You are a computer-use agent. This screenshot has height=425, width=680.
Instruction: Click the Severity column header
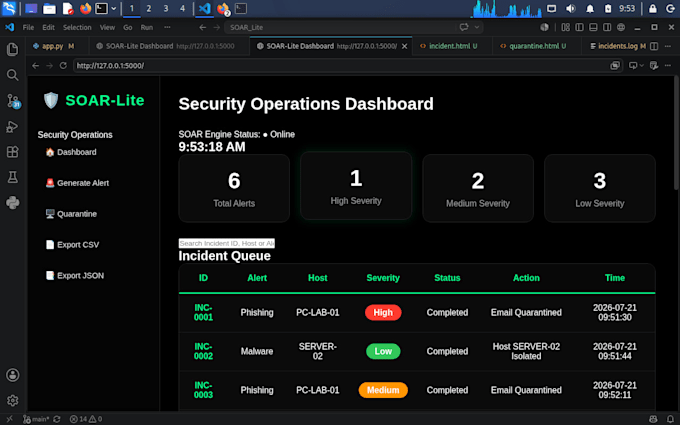[x=383, y=278]
